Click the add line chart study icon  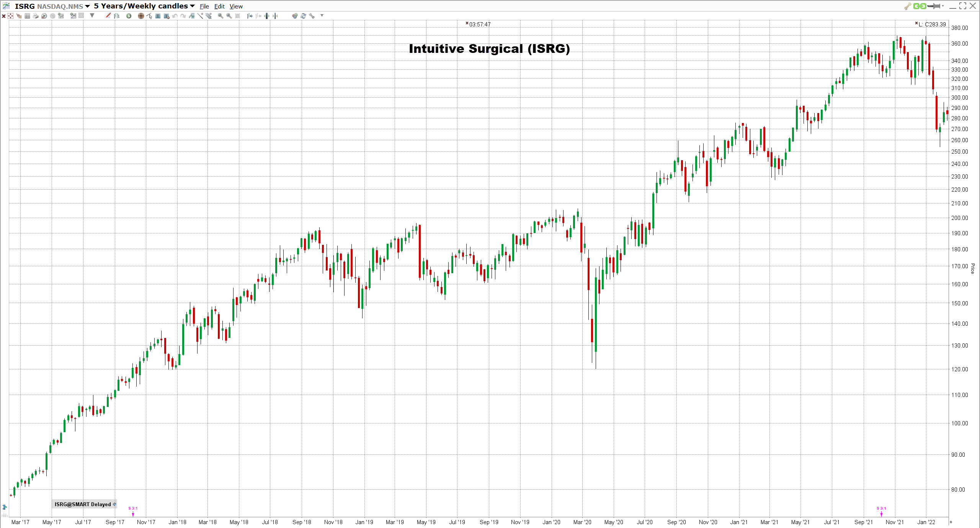tap(73, 16)
